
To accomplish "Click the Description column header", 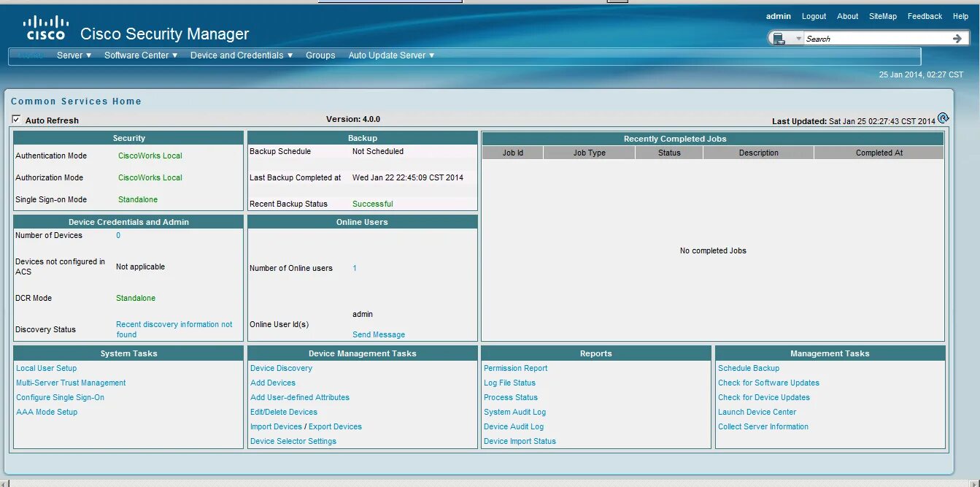I will click(758, 153).
